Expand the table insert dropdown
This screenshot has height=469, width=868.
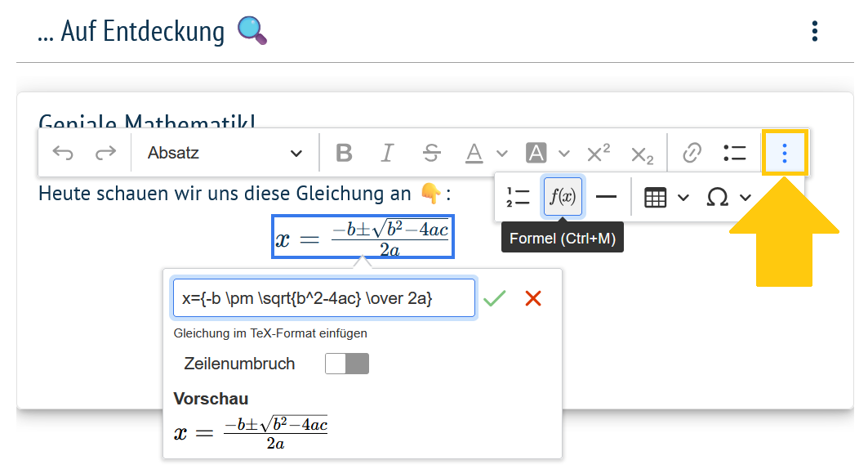pyautogui.click(x=683, y=197)
